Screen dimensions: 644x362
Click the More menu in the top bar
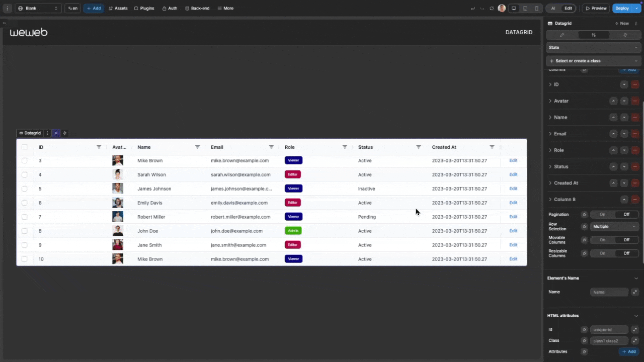pyautogui.click(x=225, y=8)
